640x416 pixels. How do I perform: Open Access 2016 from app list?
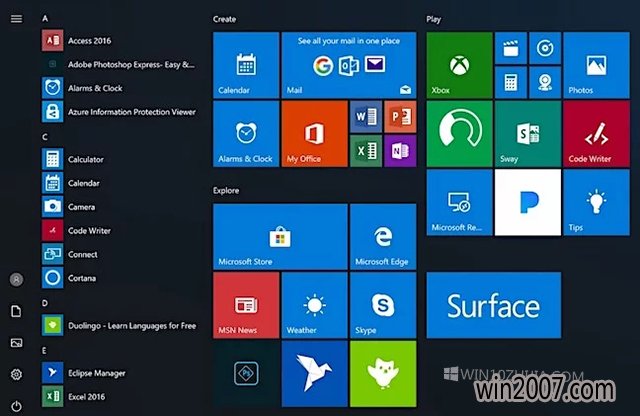click(x=121, y=40)
